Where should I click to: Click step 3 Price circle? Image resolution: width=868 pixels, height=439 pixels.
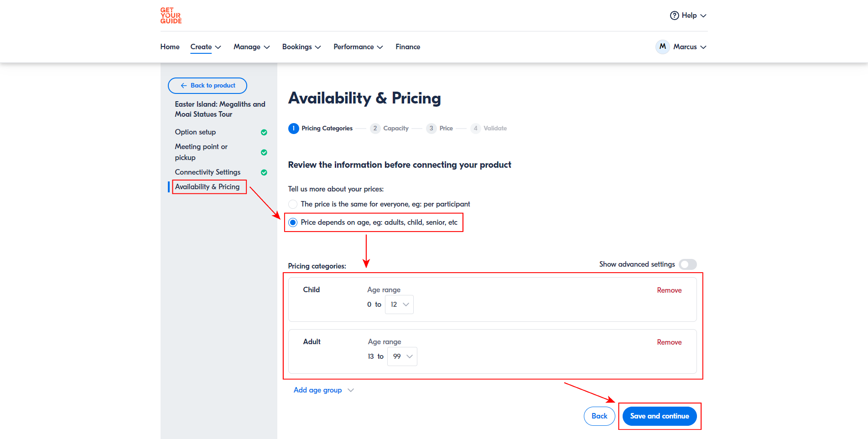click(431, 129)
